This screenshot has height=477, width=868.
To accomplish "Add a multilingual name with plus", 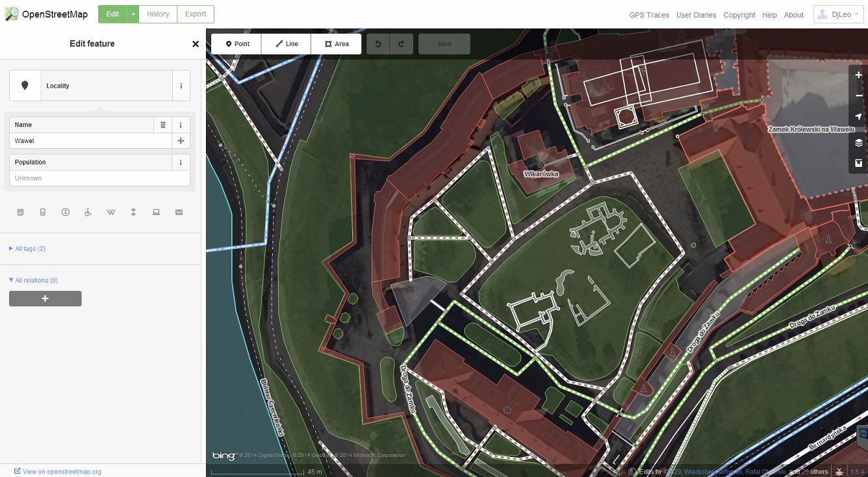I will tap(181, 141).
